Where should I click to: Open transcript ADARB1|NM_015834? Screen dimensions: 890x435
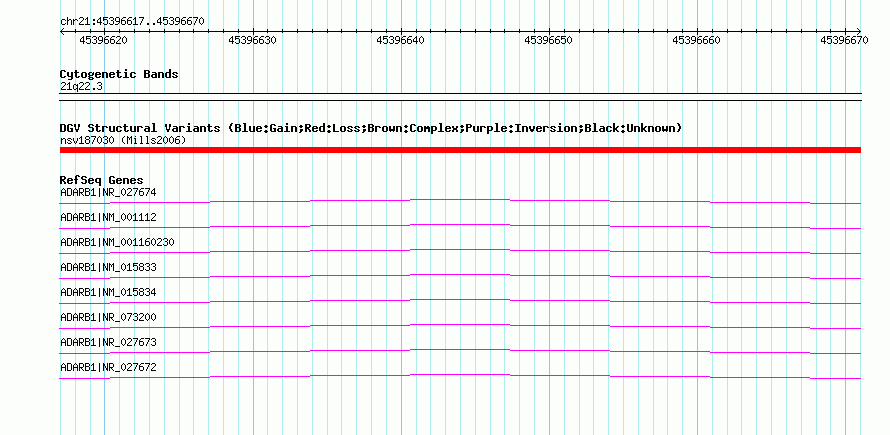point(108,292)
